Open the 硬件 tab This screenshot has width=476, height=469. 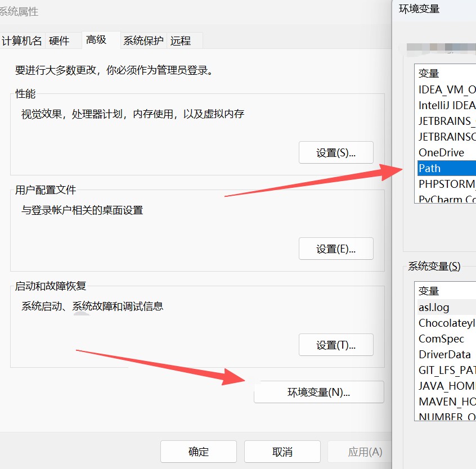[59, 40]
